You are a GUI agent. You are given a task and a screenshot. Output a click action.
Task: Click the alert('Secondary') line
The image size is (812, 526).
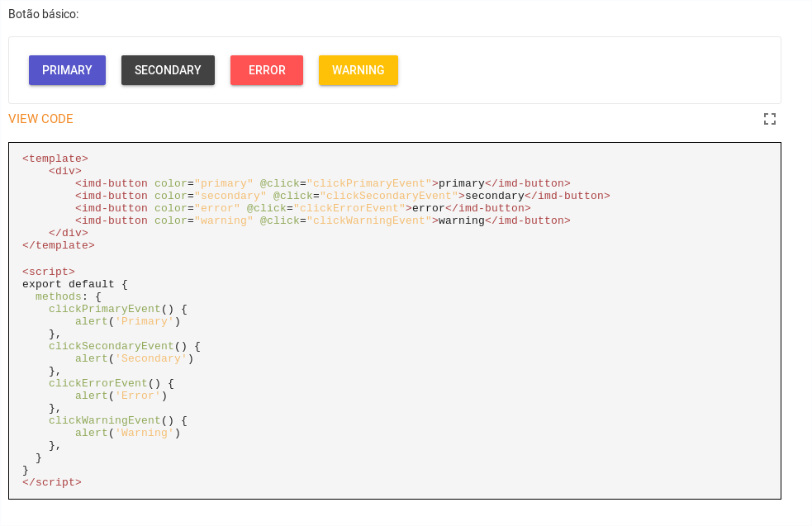[x=135, y=358]
